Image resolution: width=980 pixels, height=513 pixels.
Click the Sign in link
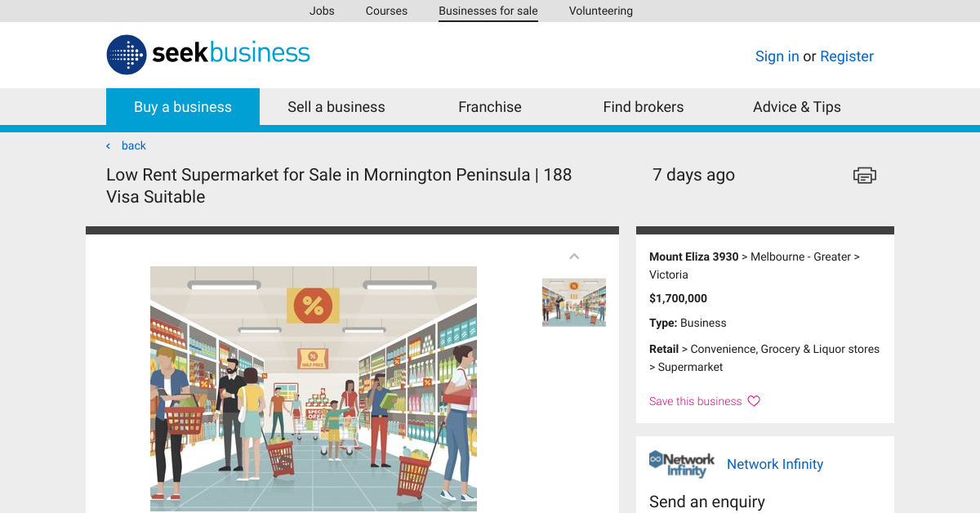tap(777, 56)
